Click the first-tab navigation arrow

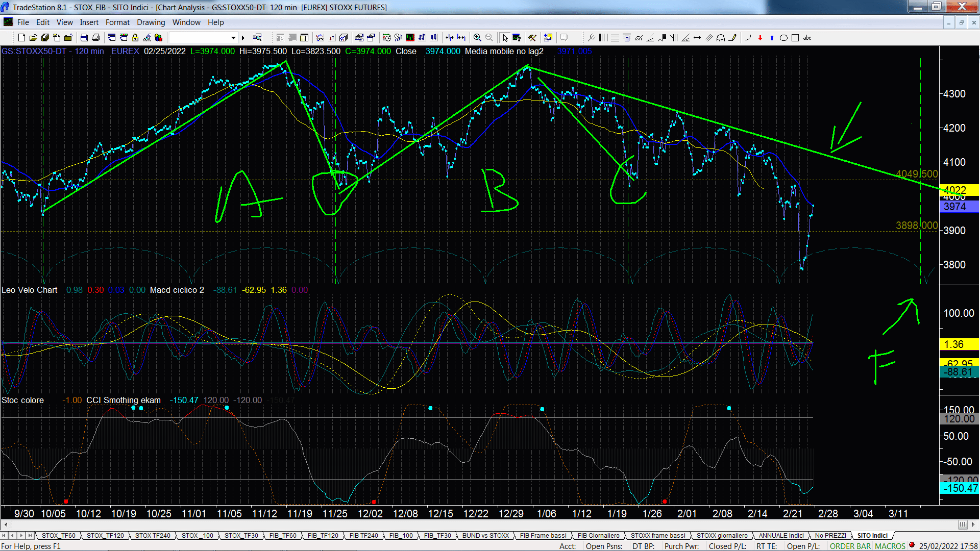point(4,535)
